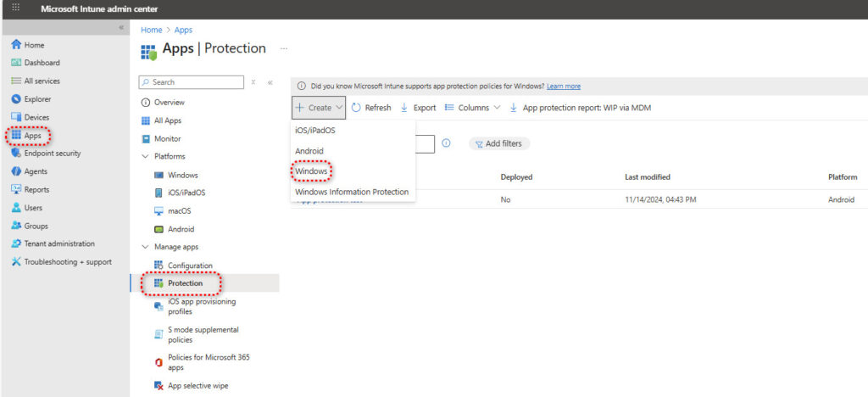Select the Devices icon in sidebar
The width and height of the screenshot is (868, 397).
pos(16,117)
